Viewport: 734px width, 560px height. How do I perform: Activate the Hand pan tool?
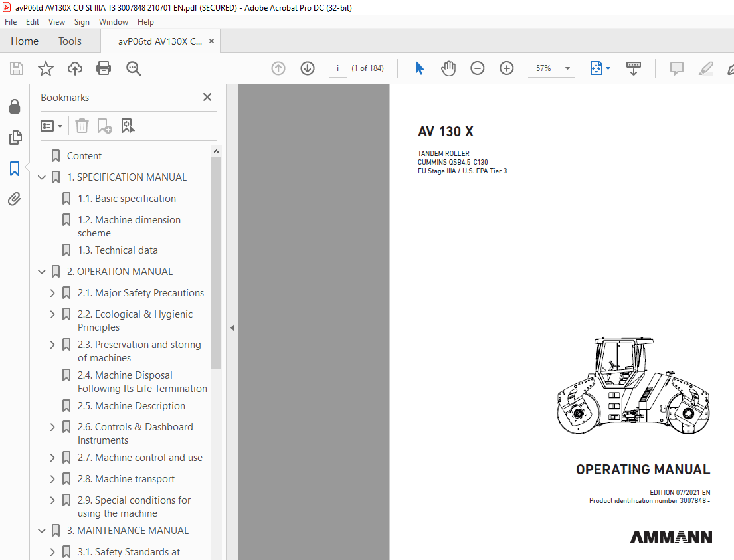[448, 68]
